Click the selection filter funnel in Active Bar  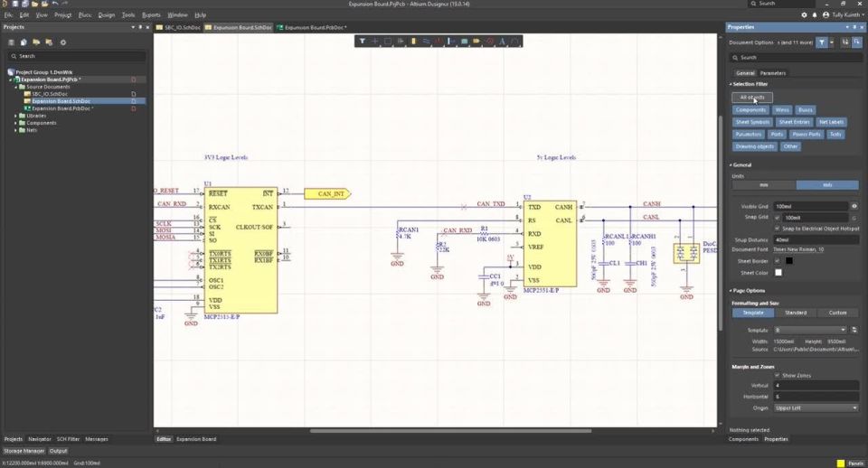(x=362, y=41)
